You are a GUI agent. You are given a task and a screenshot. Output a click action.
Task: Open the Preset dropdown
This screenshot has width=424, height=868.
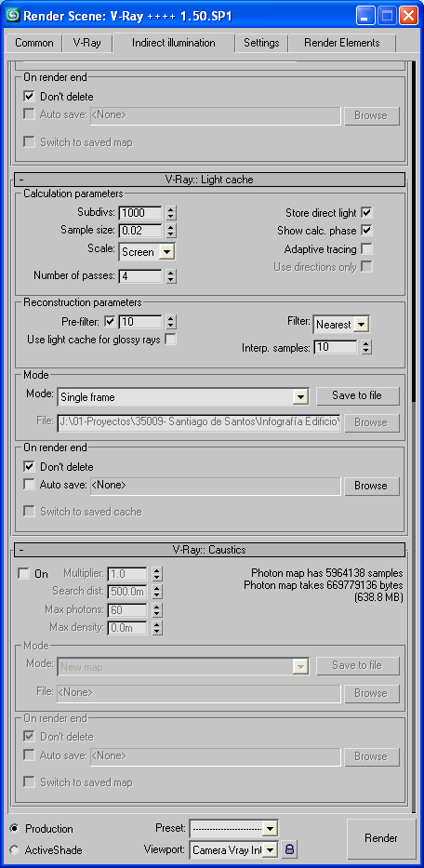pyautogui.click(x=233, y=829)
